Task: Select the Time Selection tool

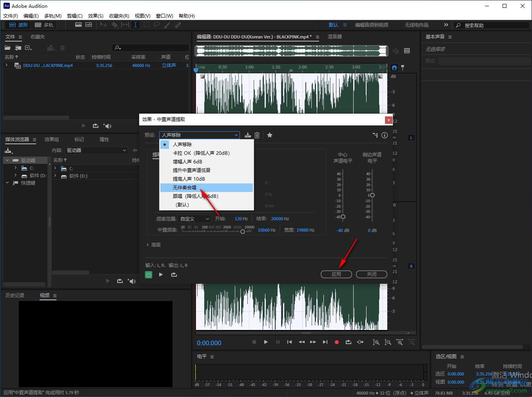Action: click(x=135, y=25)
